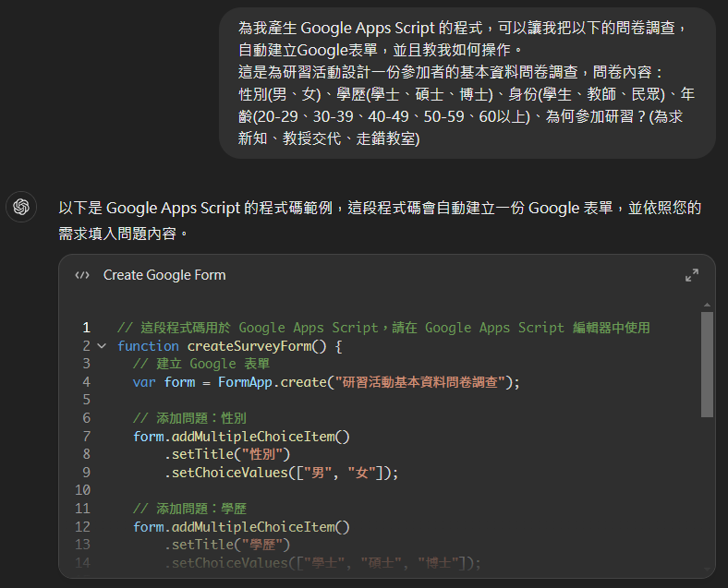Click the 'var form = FormApp.create' code line
728x588 pixels.
tap(326, 382)
